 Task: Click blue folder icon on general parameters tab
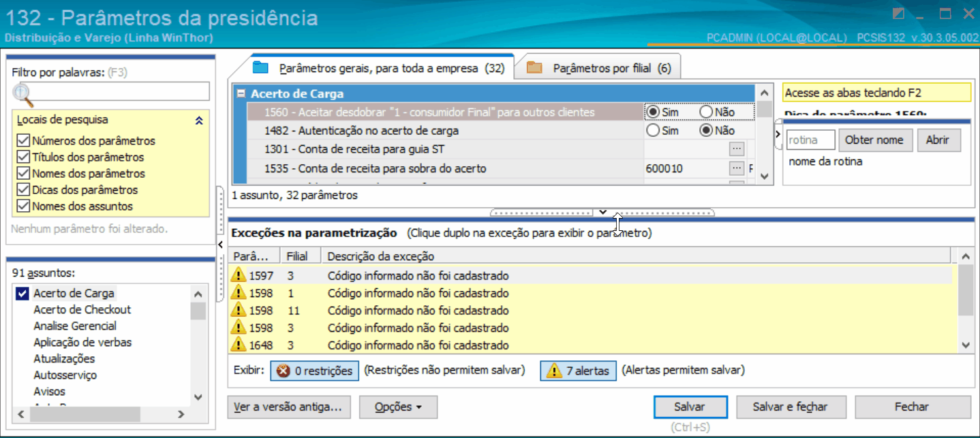click(x=261, y=67)
